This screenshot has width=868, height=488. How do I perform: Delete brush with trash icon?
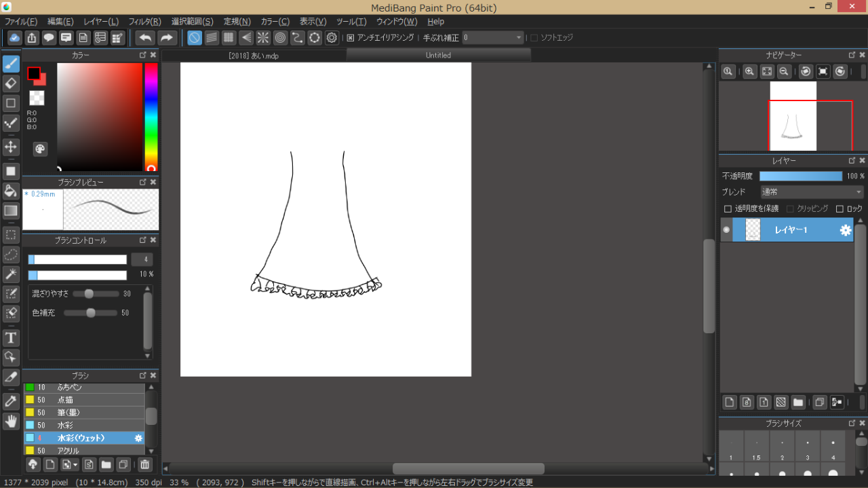click(x=144, y=465)
